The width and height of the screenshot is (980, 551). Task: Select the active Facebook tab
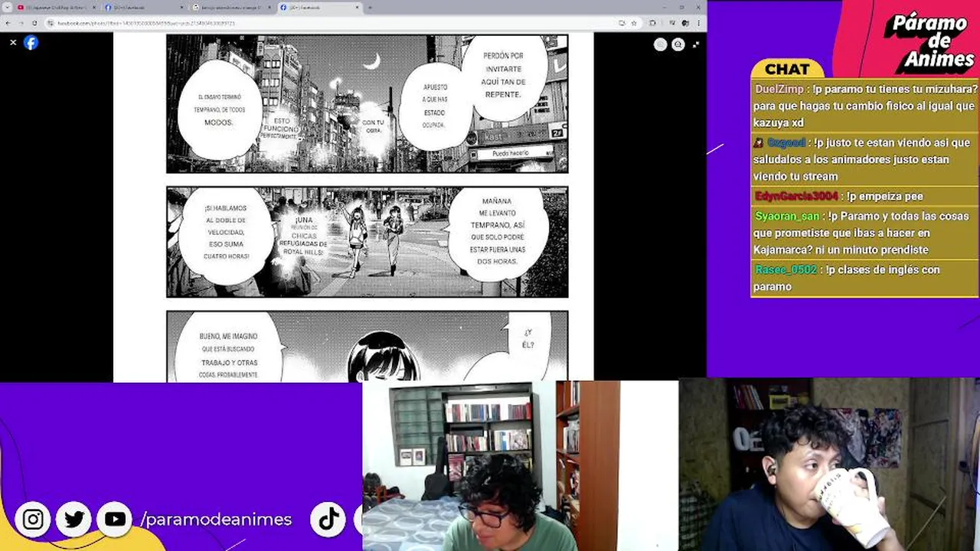pyautogui.click(x=320, y=8)
